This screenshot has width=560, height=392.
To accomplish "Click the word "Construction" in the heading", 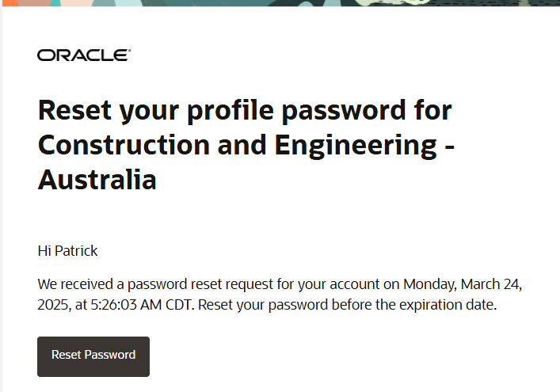I will tap(124, 145).
